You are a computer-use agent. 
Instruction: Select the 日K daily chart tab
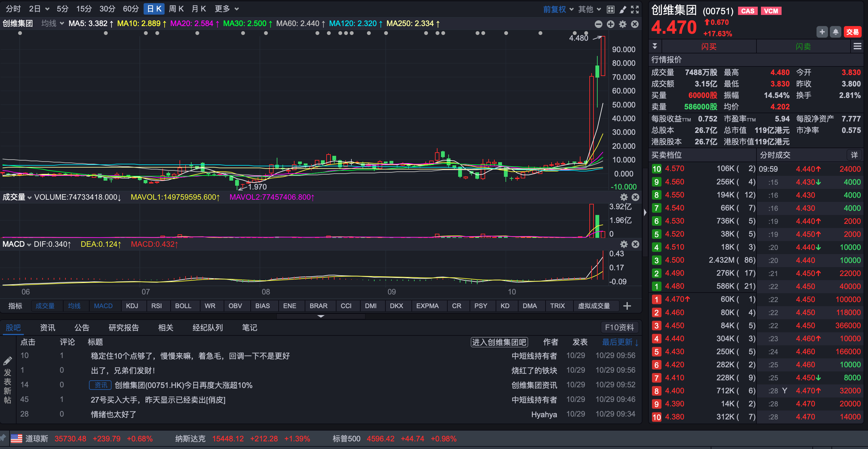tap(154, 9)
